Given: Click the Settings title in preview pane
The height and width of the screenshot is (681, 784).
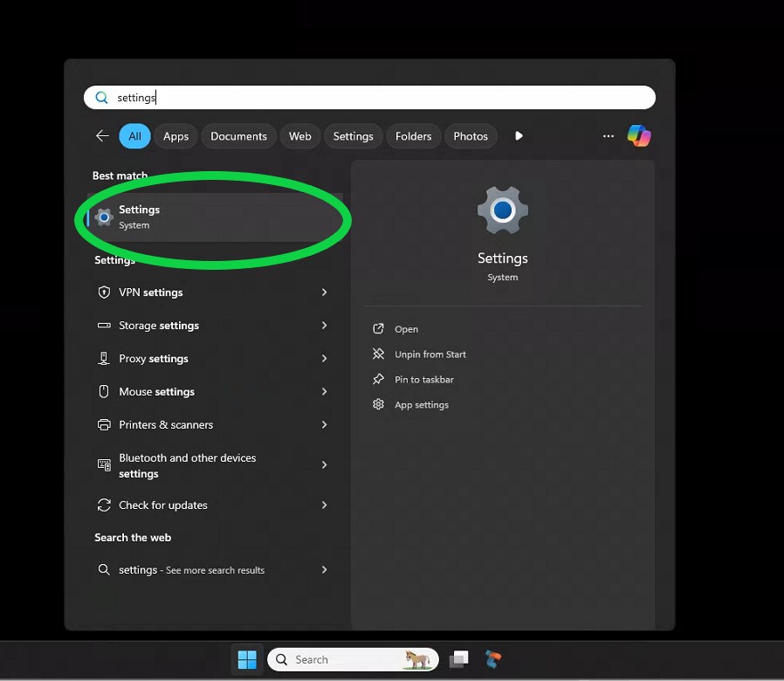Looking at the screenshot, I should coord(503,258).
